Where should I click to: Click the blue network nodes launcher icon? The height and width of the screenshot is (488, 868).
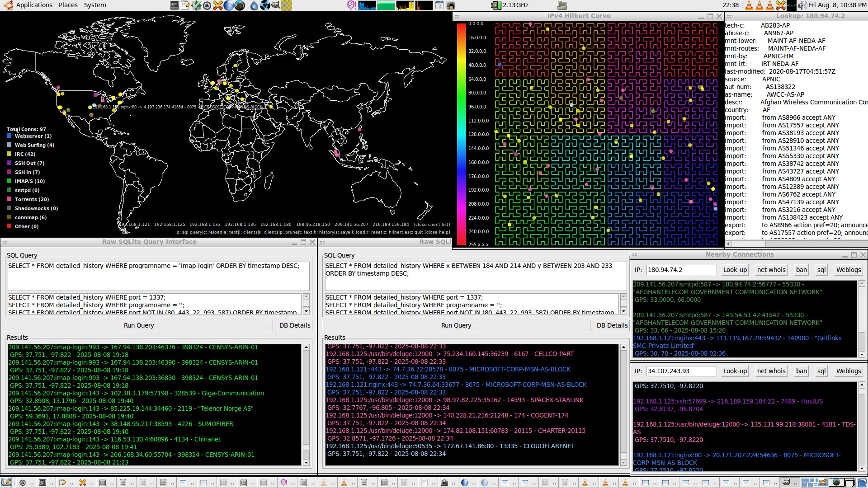tap(265, 5)
